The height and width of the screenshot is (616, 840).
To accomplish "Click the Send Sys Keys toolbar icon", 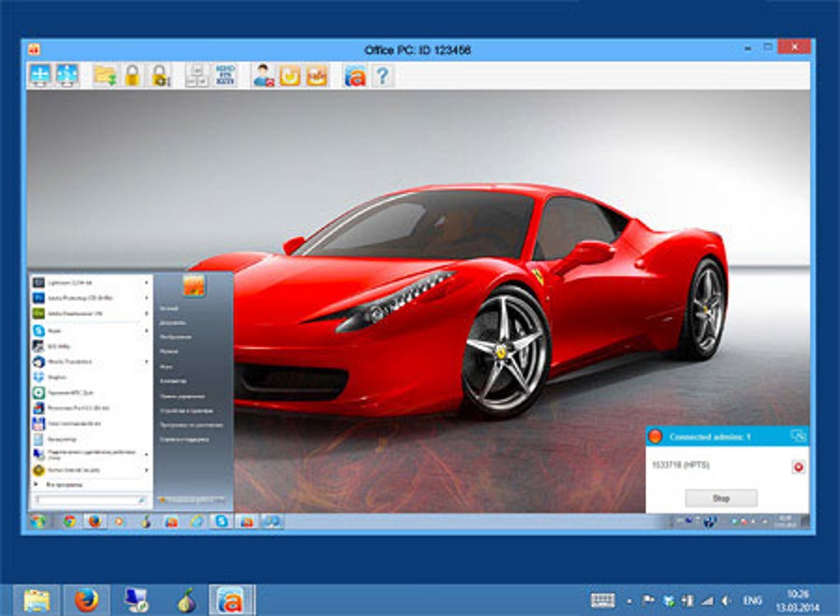I will coord(225,76).
